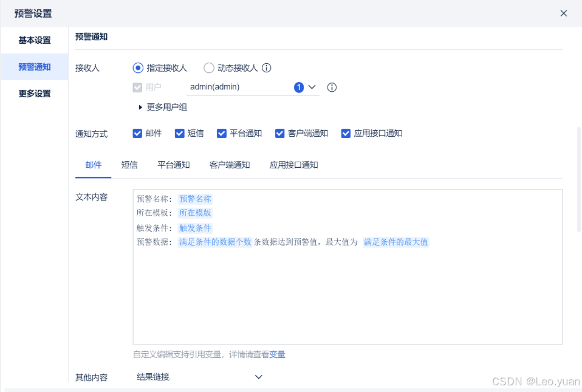This screenshot has height=392, width=582.
Task: Switch to the 短信 tab
Action: (129, 165)
